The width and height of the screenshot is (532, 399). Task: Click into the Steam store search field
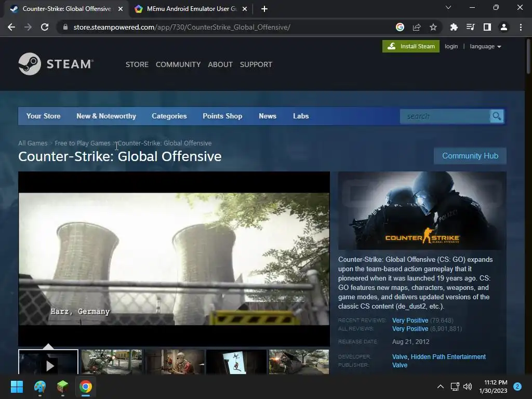click(x=445, y=116)
